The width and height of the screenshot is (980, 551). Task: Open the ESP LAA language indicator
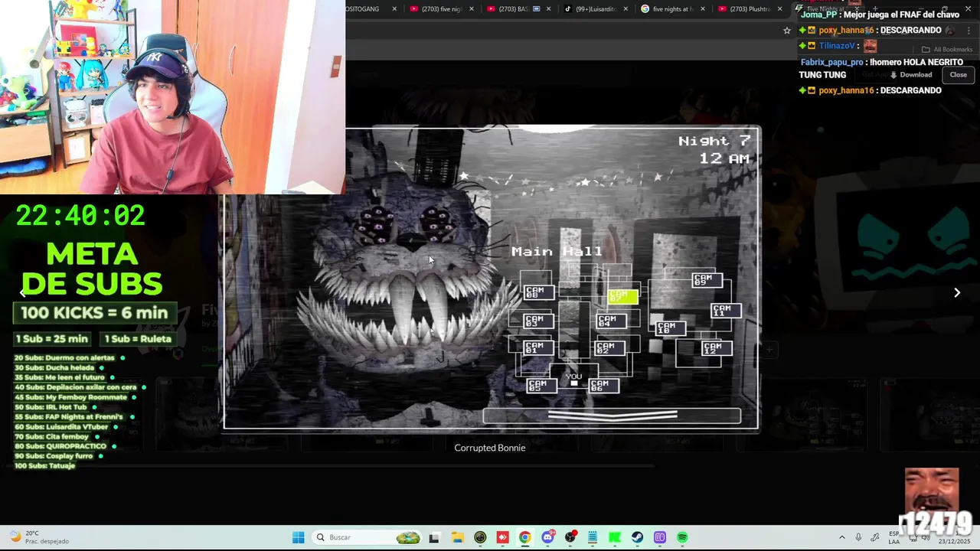click(894, 537)
